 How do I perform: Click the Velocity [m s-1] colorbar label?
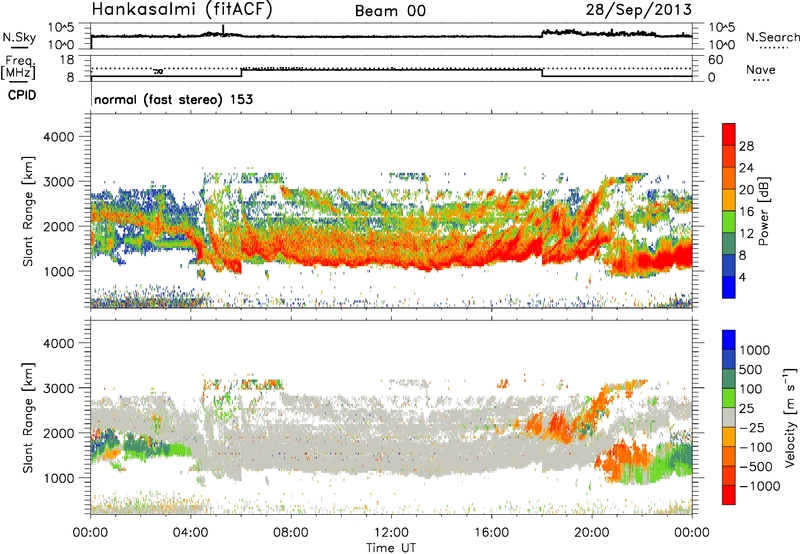coord(790,417)
